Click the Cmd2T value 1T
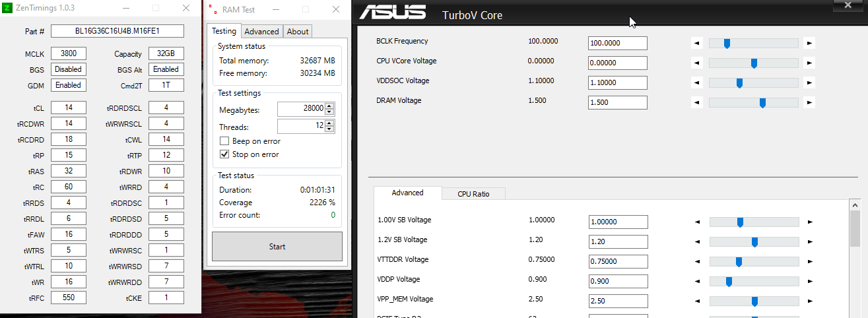 pyautogui.click(x=166, y=85)
